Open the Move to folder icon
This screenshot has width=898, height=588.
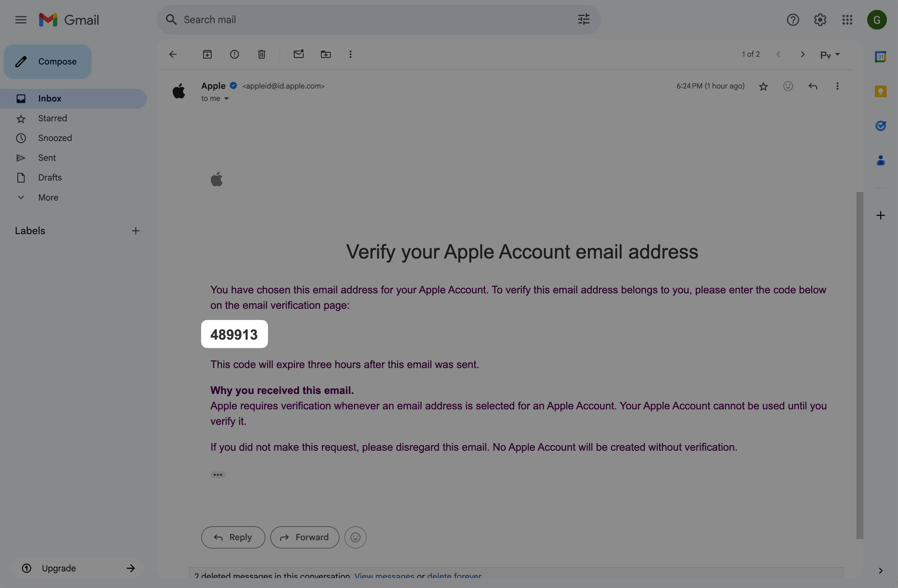point(326,54)
